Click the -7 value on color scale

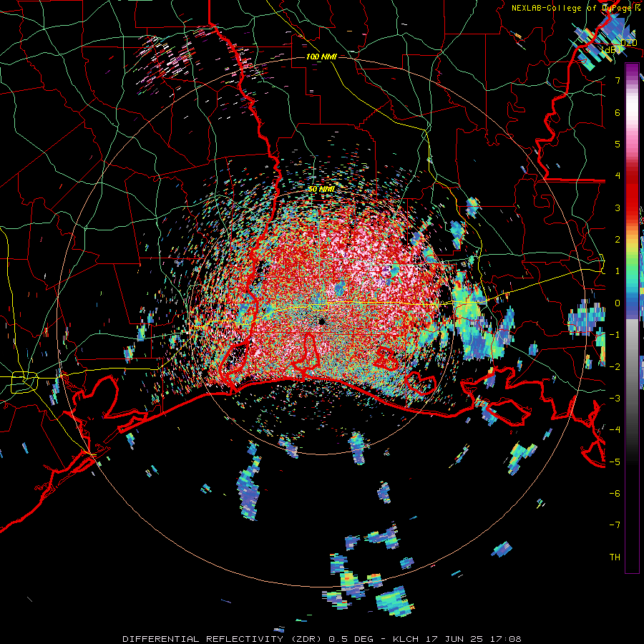click(x=615, y=525)
